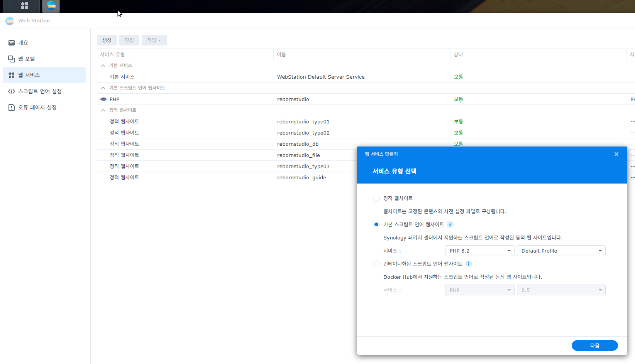Click info icon next to 컨테이너화된 스크립트 언어 웹사이트
The height and width of the screenshot is (364, 635).
[x=469, y=264]
